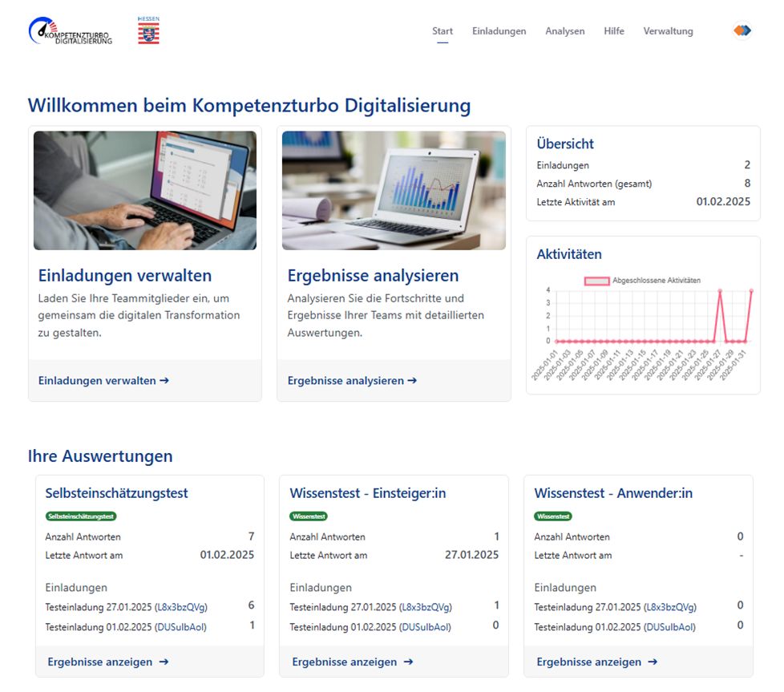Click the green Selbsteinschätzungstest badge
Image resolution: width=784 pixels, height=692 pixels.
pyautogui.click(x=78, y=516)
